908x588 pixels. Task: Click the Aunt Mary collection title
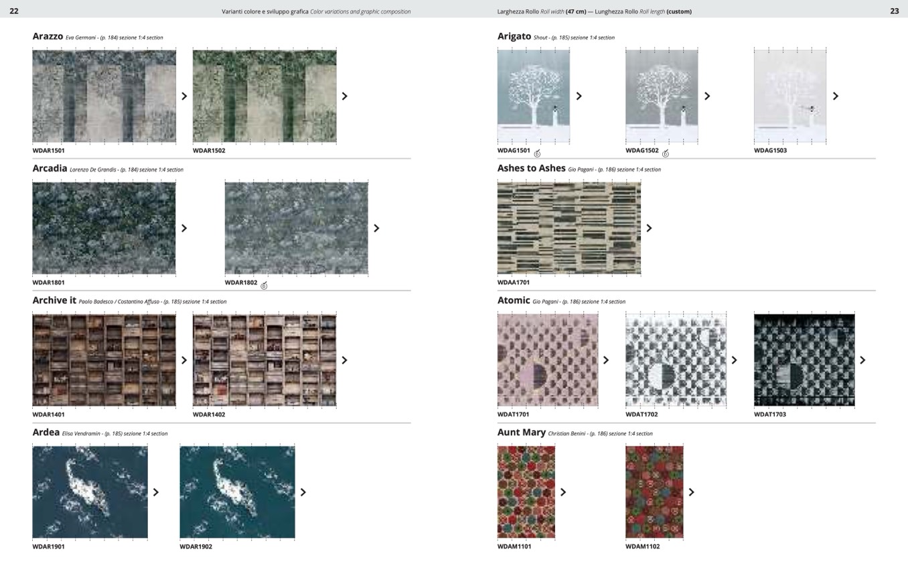click(x=521, y=433)
